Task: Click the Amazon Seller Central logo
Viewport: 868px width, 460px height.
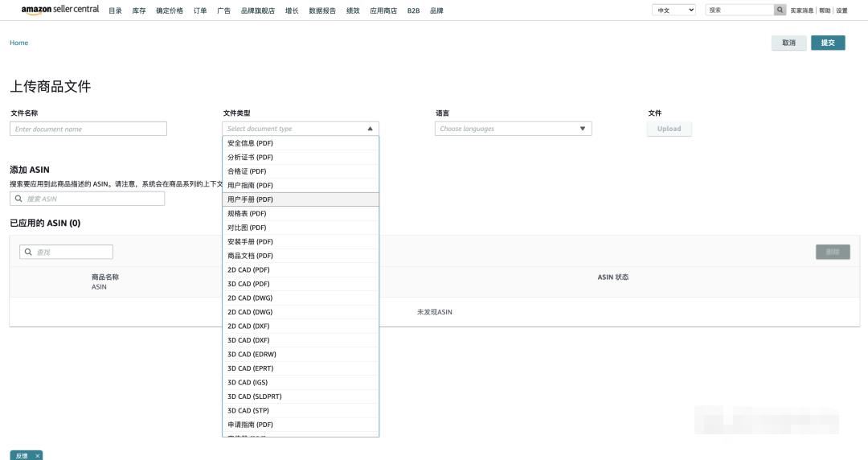Action: click(60, 10)
